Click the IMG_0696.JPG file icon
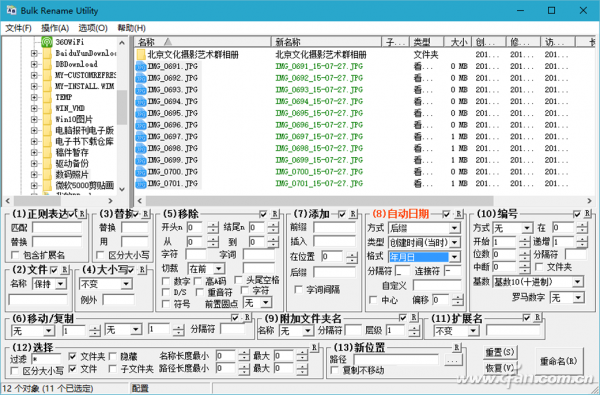Image resolution: width=600 pixels, height=395 pixels. [x=141, y=125]
